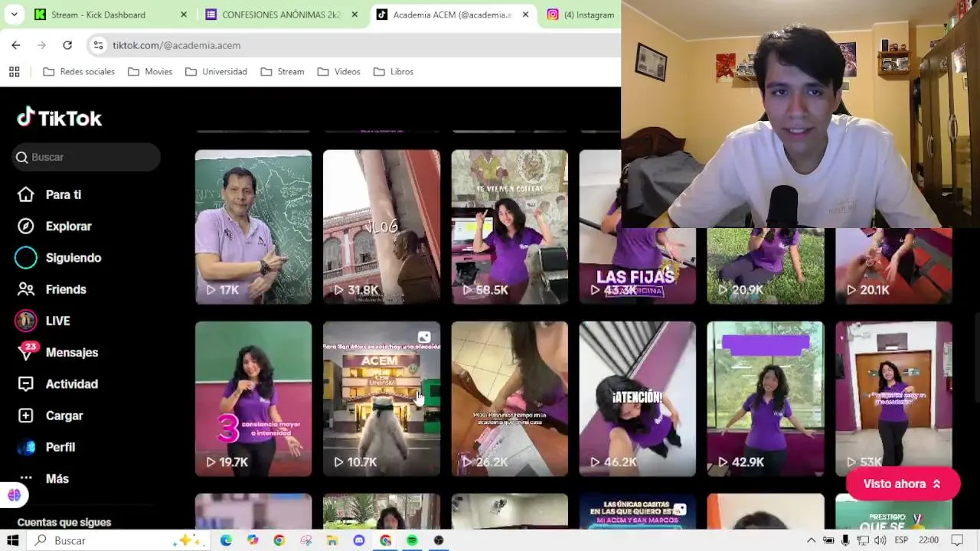Click the TikTok logo

(x=59, y=118)
